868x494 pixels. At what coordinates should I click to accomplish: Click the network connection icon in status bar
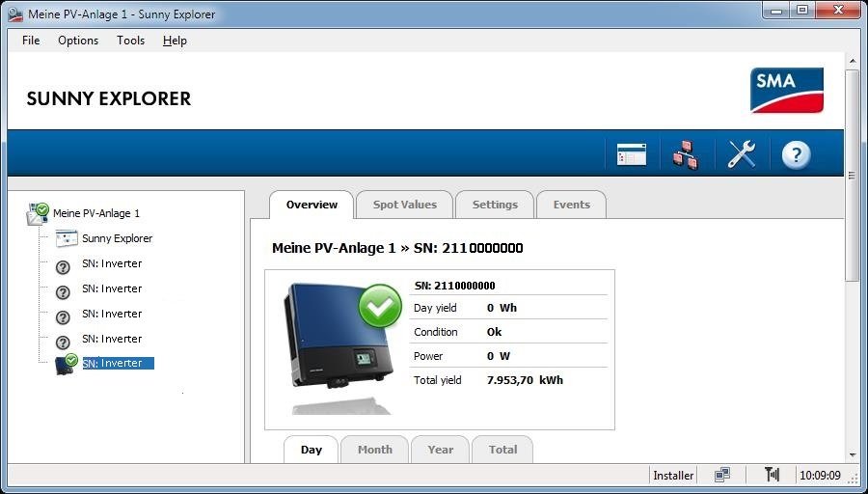[721, 475]
